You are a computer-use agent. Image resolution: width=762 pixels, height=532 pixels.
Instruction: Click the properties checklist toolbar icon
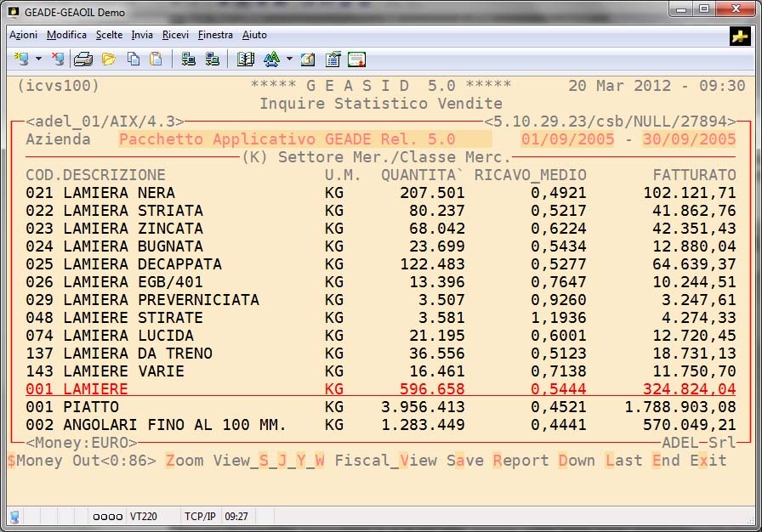(x=333, y=59)
